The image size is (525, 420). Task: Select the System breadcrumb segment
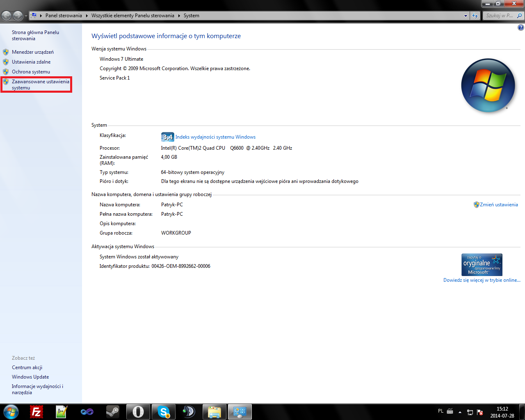tap(192, 16)
